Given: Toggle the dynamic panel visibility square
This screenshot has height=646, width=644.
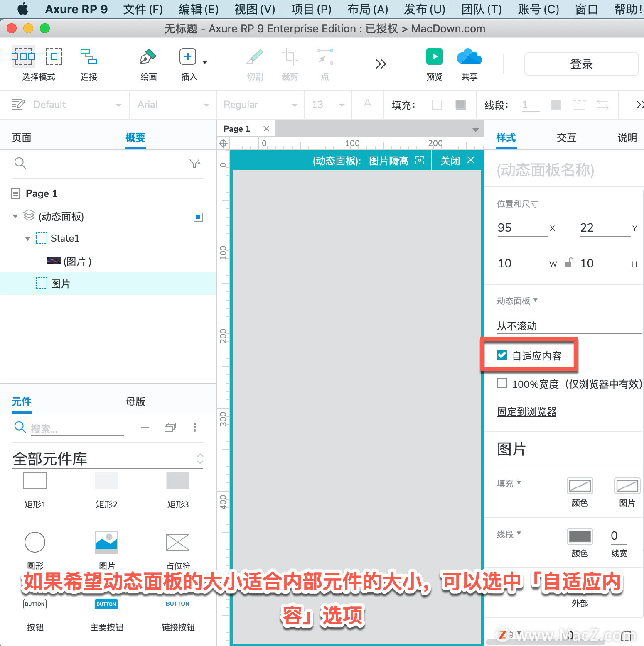Looking at the screenshot, I should click(x=198, y=217).
